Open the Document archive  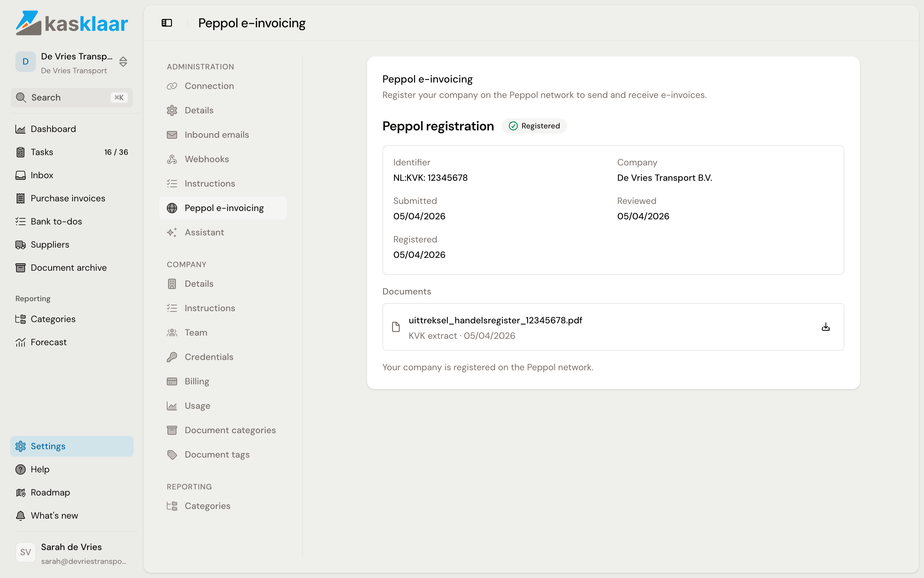72,267
